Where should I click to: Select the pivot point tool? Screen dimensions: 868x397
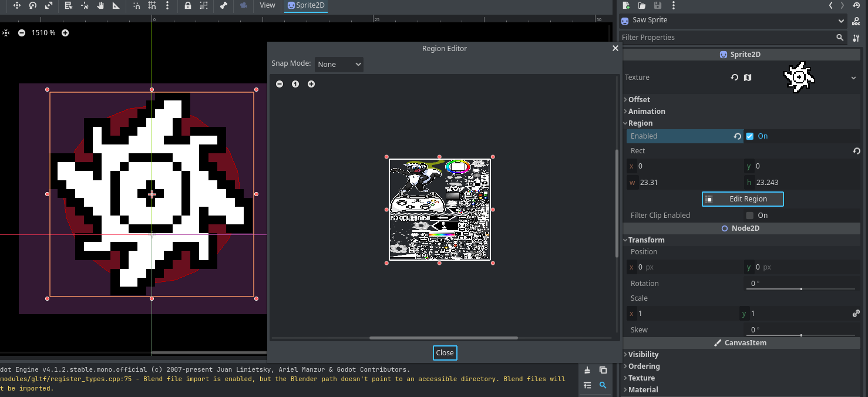pyautogui.click(x=85, y=5)
